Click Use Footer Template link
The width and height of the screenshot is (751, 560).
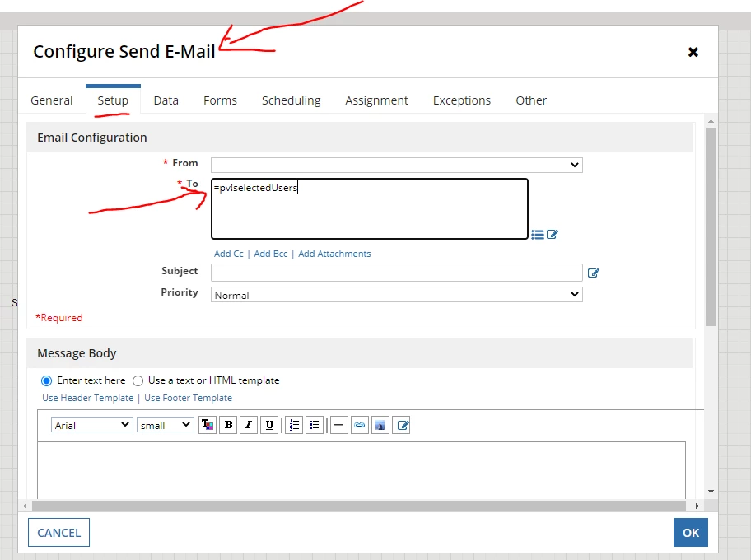188,398
